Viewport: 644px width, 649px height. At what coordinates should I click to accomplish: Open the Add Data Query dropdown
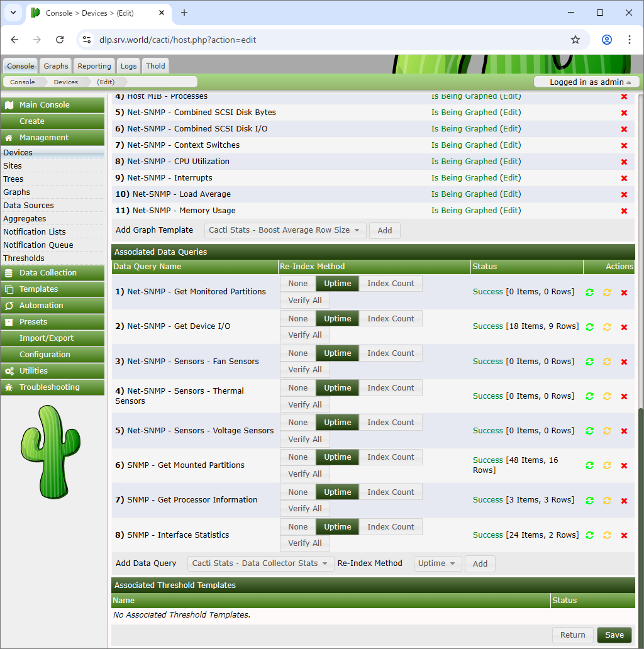tap(261, 563)
